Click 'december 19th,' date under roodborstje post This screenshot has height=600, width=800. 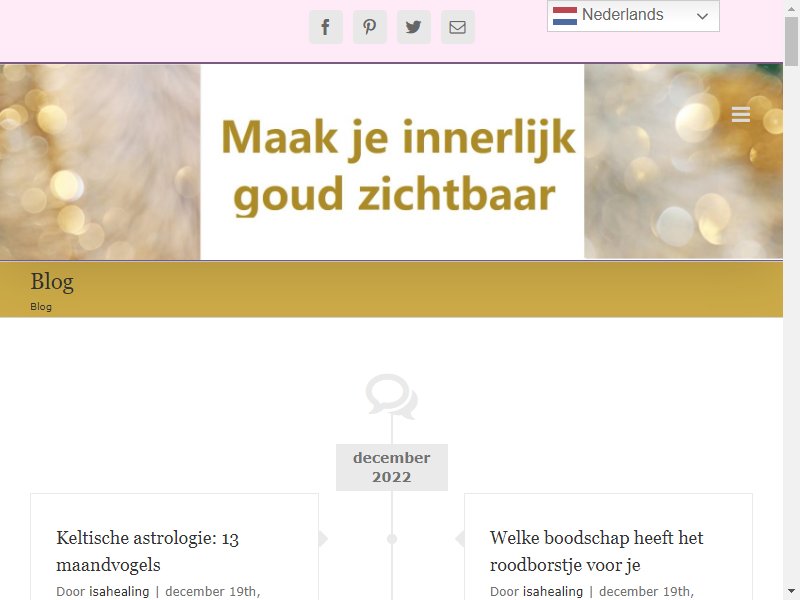(646, 591)
